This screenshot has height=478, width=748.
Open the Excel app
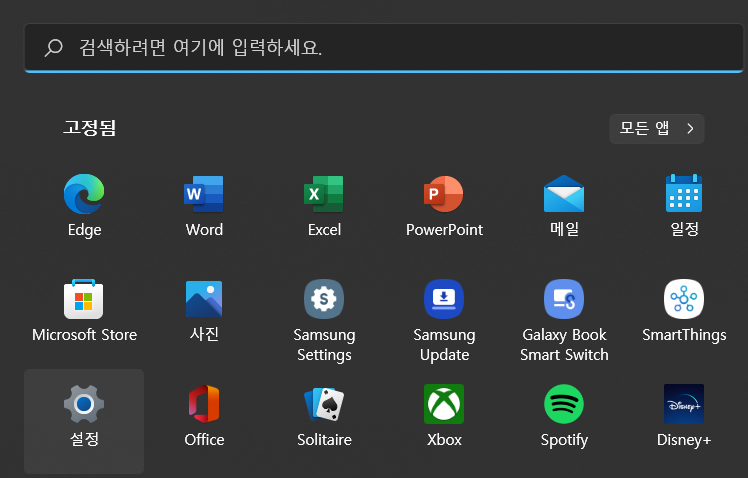324,206
